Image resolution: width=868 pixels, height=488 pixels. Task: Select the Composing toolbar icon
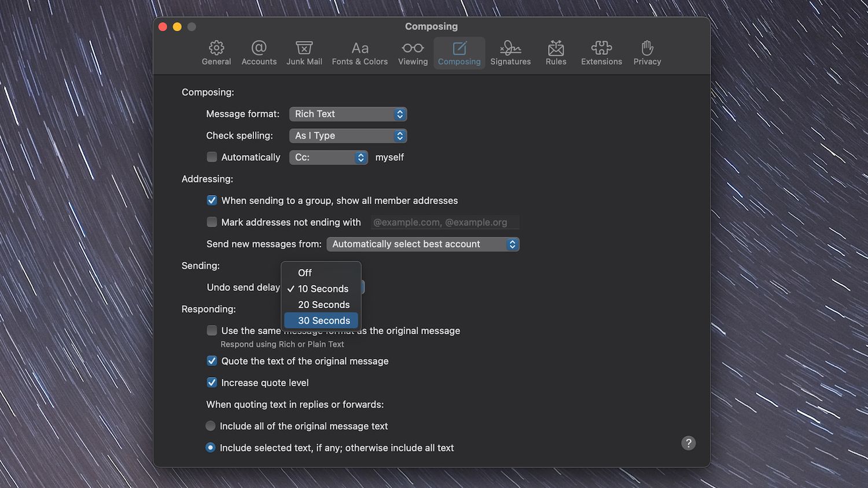tap(459, 53)
